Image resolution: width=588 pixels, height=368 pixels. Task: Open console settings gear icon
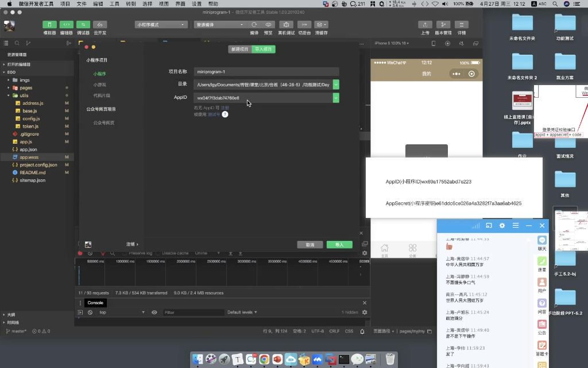tap(365, 312)
